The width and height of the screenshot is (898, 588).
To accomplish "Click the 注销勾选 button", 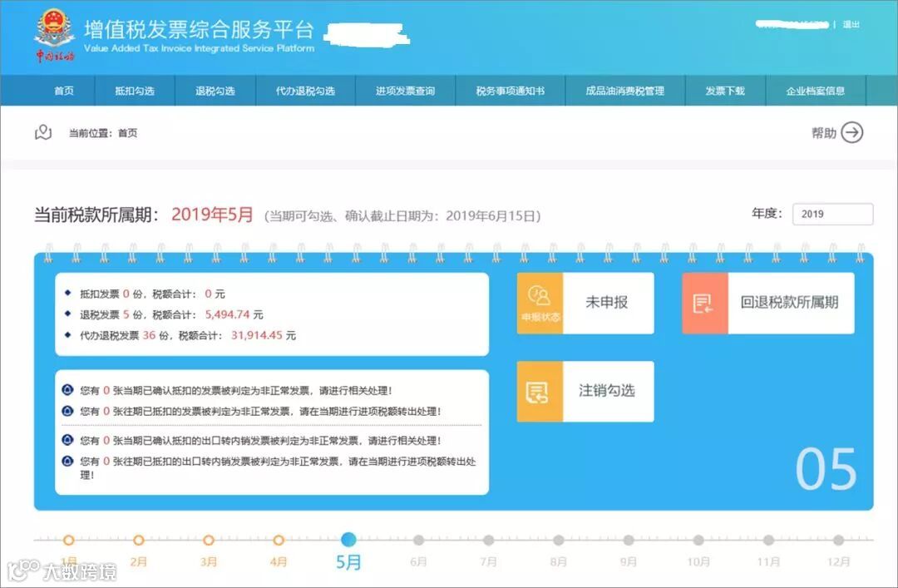I will (607, 392).
